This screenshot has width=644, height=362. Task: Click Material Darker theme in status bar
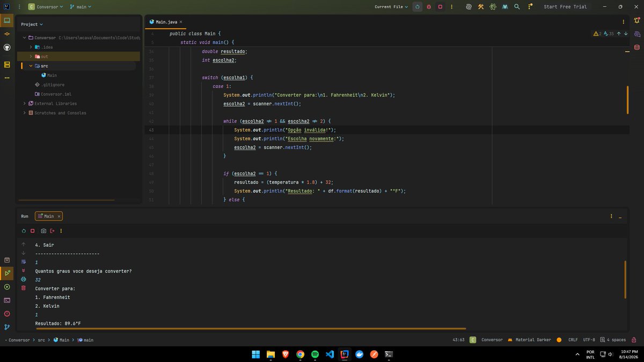[x=533, y=340]
